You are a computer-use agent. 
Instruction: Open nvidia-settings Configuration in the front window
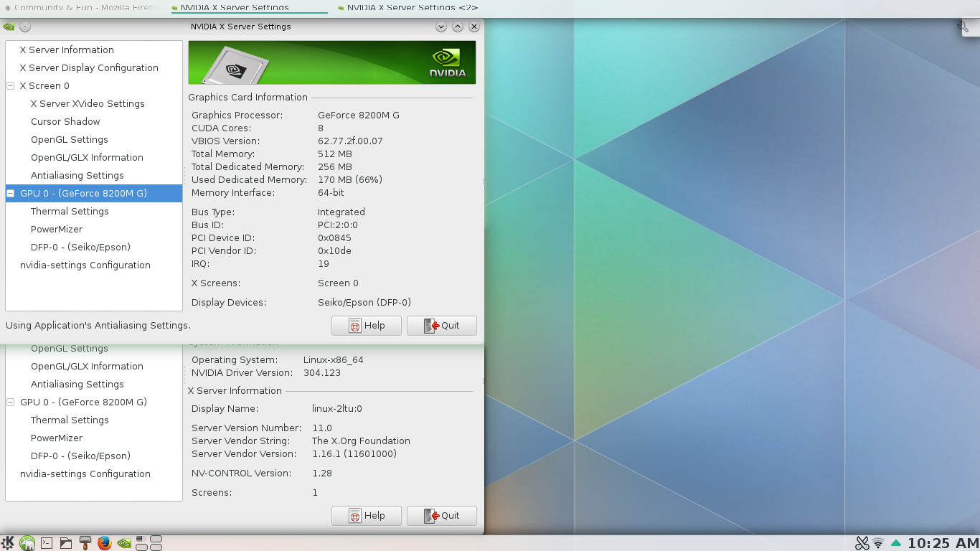click(85, 265)
